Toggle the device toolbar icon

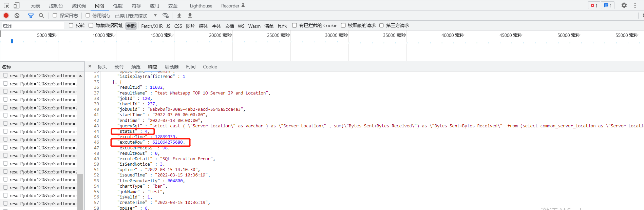16,5
